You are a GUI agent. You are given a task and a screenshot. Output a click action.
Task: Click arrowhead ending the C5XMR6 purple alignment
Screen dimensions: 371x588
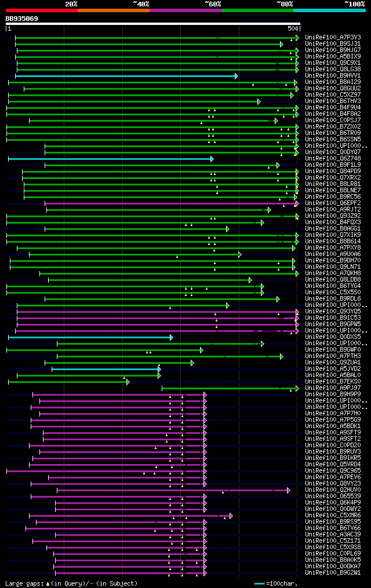(x=231, y=516)
